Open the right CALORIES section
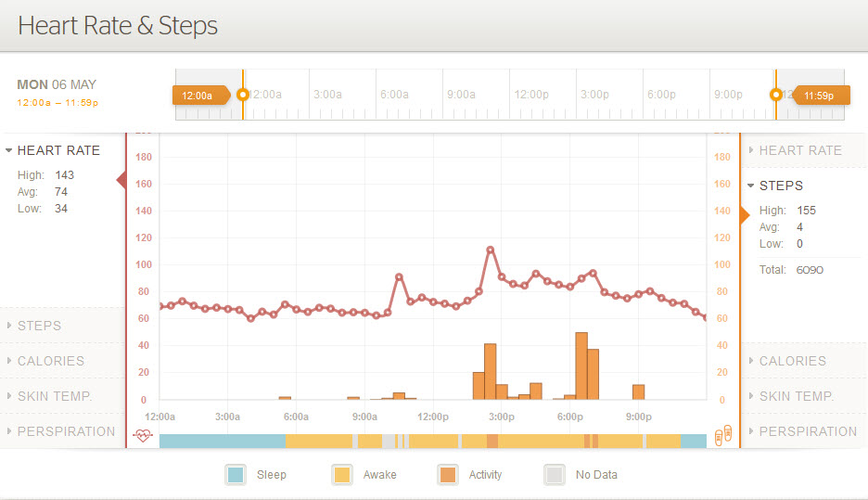The height and width of the screenshot is (500, 868). pyautogui.click(x=792, y=361)
